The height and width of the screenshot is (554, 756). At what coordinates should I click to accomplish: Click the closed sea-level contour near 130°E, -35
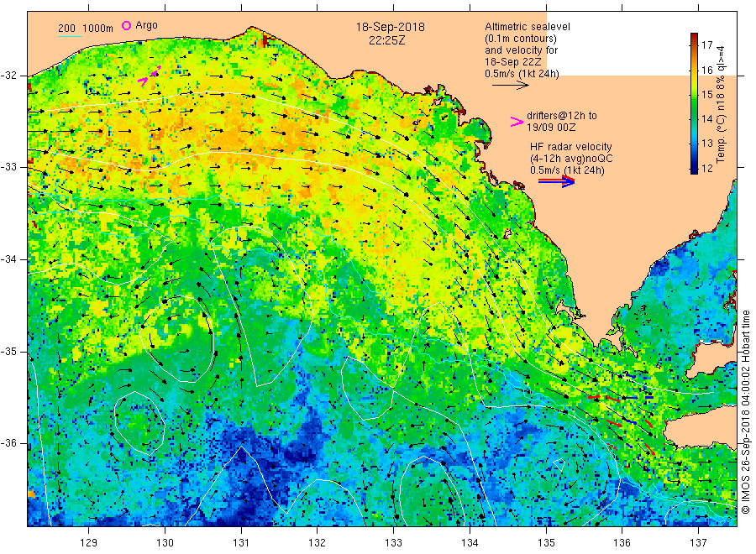pos(176,338)
